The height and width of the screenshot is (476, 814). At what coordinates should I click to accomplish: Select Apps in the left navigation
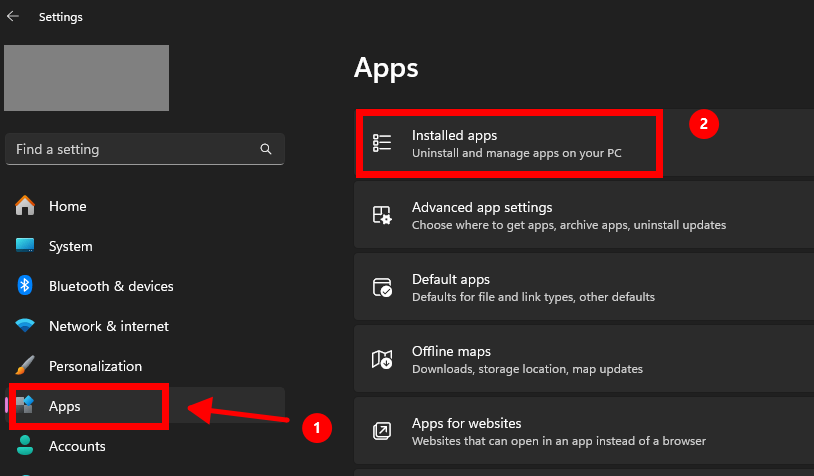pos(65,406)
